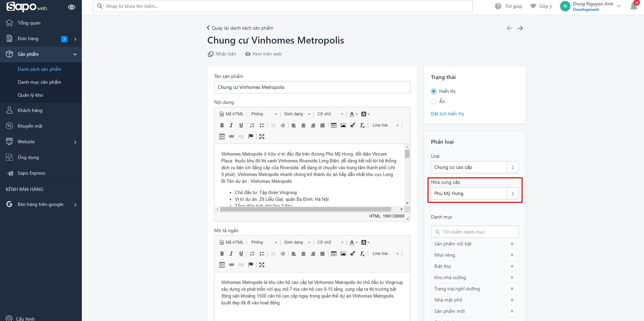Insert image in Nội dung editor
644x321 pixels.
tap(343, 125)
